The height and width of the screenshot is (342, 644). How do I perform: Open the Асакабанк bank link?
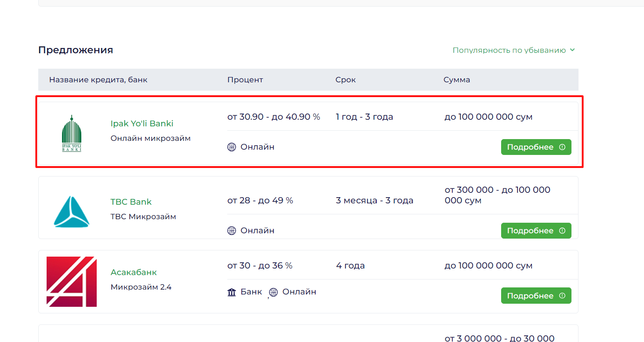pyautogui.click(x=134, y=272)
